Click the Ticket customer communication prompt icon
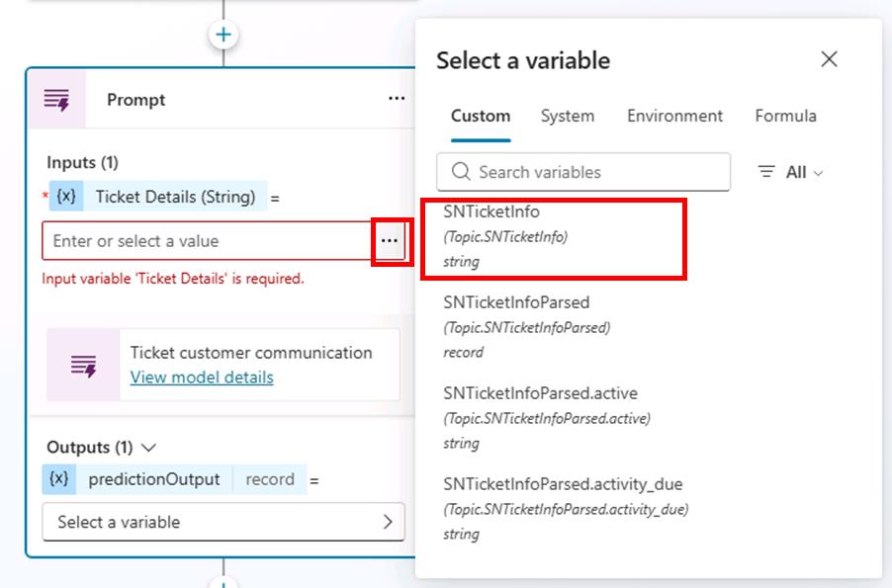 [84, 365]
